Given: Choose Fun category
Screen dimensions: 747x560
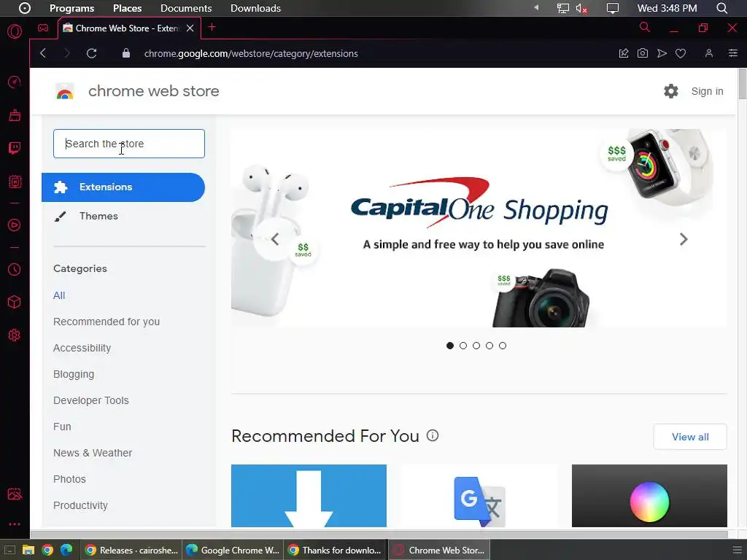Looking at the screenshot, I should 62,426.
